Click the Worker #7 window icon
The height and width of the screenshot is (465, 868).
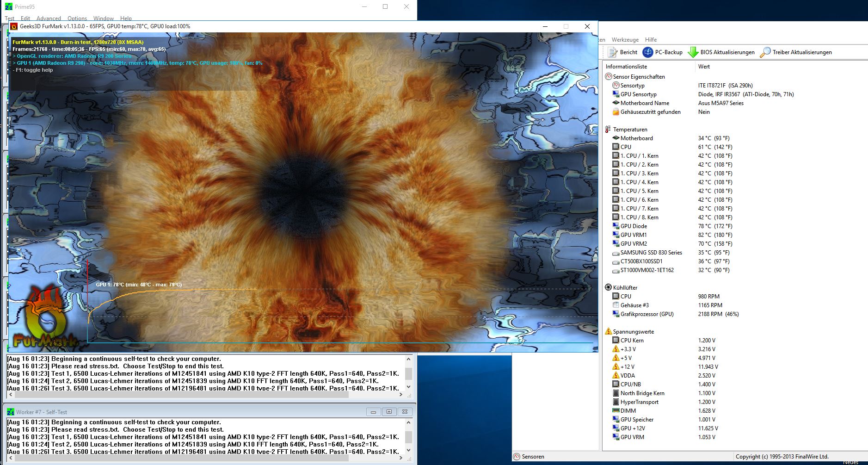tap(11, 412)
